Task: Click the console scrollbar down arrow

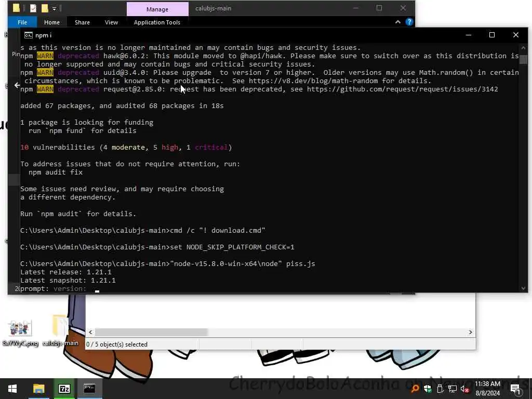Action: point(523,288)
